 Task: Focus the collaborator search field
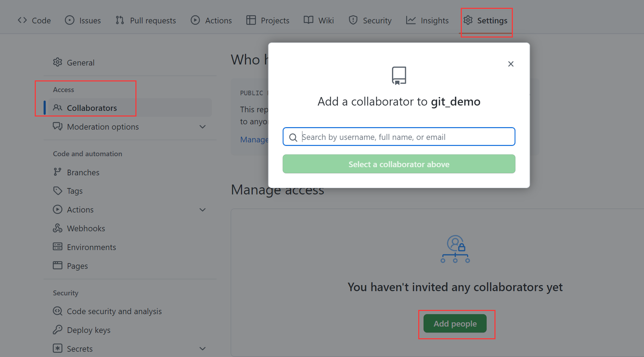click(399, 137)
